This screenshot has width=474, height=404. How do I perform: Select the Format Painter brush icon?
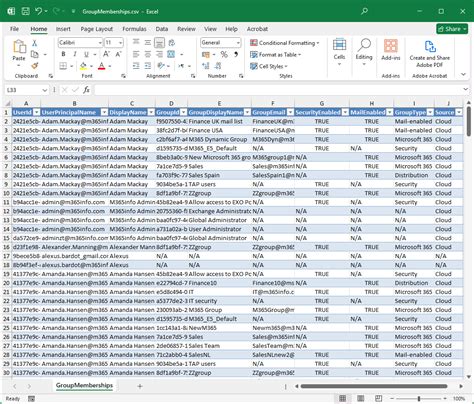point(34,65)
